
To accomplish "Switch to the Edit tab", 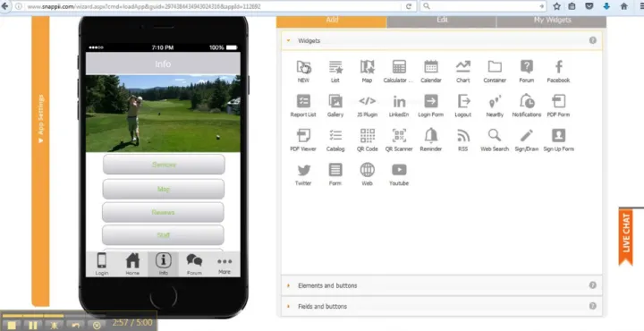I will tap(442, 20).
